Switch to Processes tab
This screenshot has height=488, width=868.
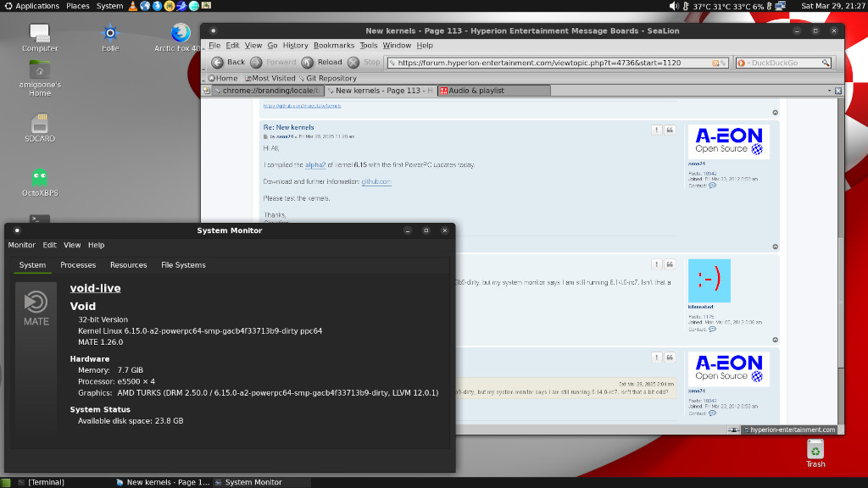(x=78, y=265)
